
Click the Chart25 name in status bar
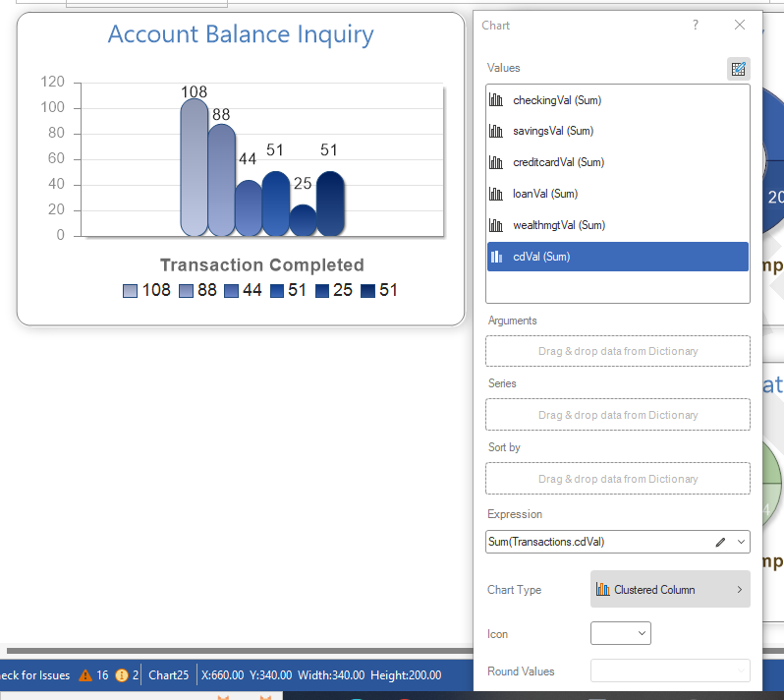(169, 675)
